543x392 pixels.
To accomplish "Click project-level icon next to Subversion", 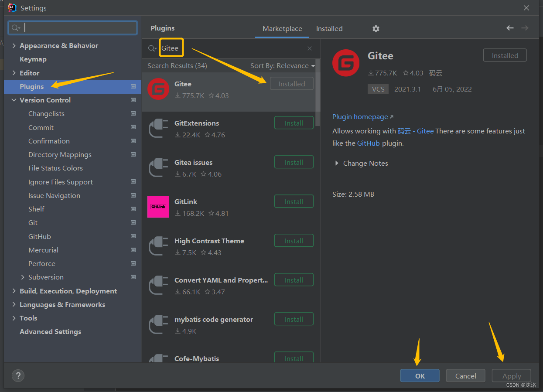I will 133,277.
